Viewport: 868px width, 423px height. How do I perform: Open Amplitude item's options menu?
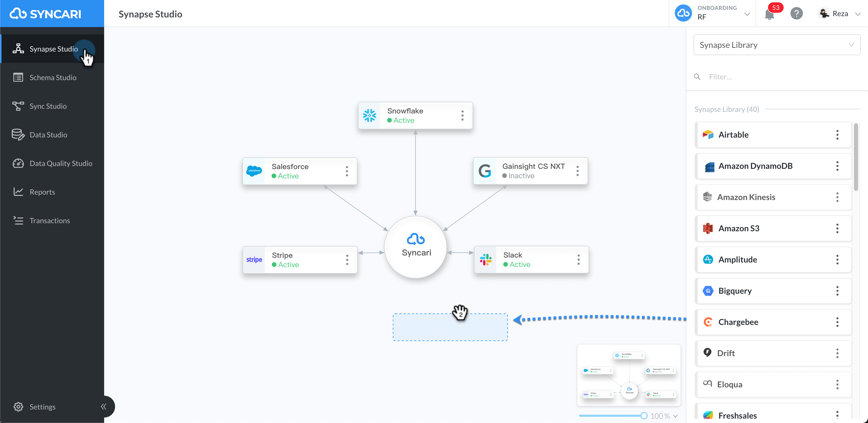pyautogui.click(x=837, y=260)
